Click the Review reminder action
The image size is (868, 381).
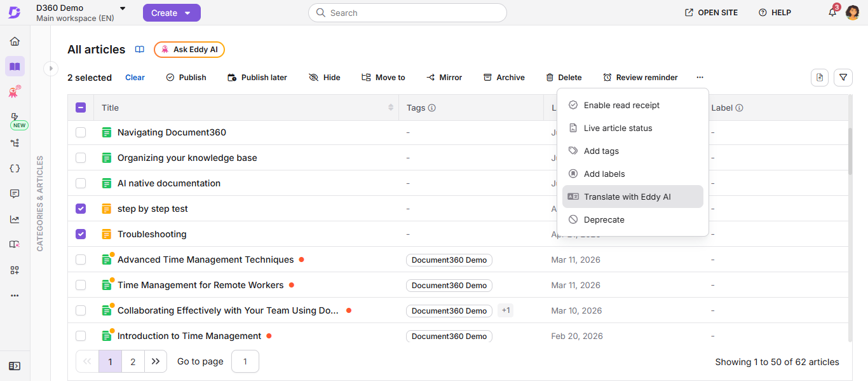641,78
